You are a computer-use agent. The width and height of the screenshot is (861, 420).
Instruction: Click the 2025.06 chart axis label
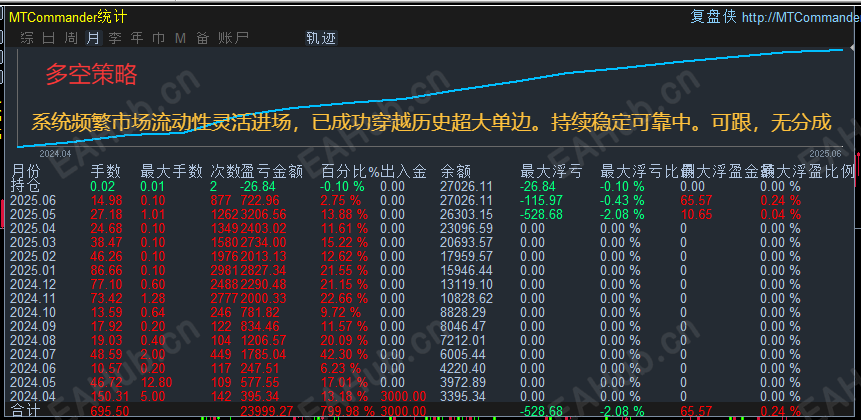826,154
